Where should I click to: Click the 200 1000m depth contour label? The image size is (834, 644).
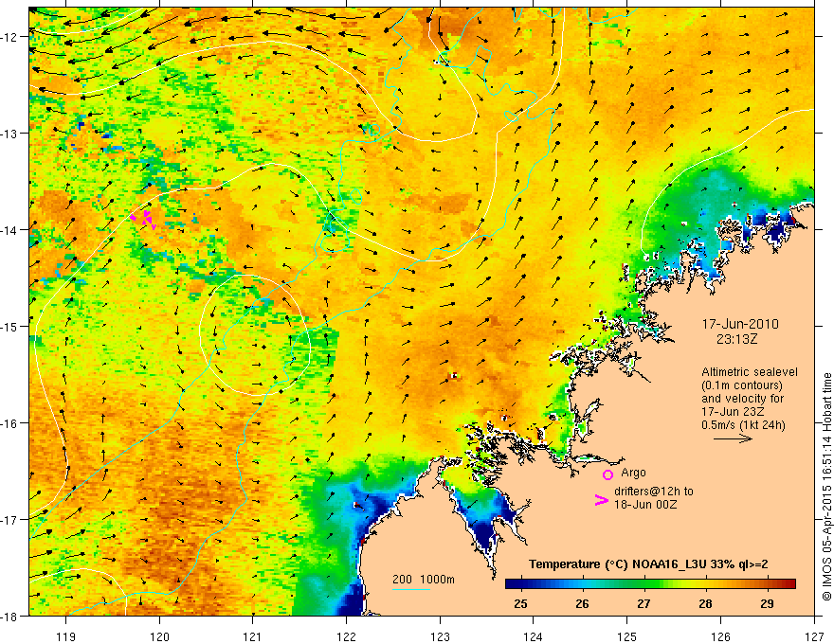pyautogui.click(x=424, y=580)
